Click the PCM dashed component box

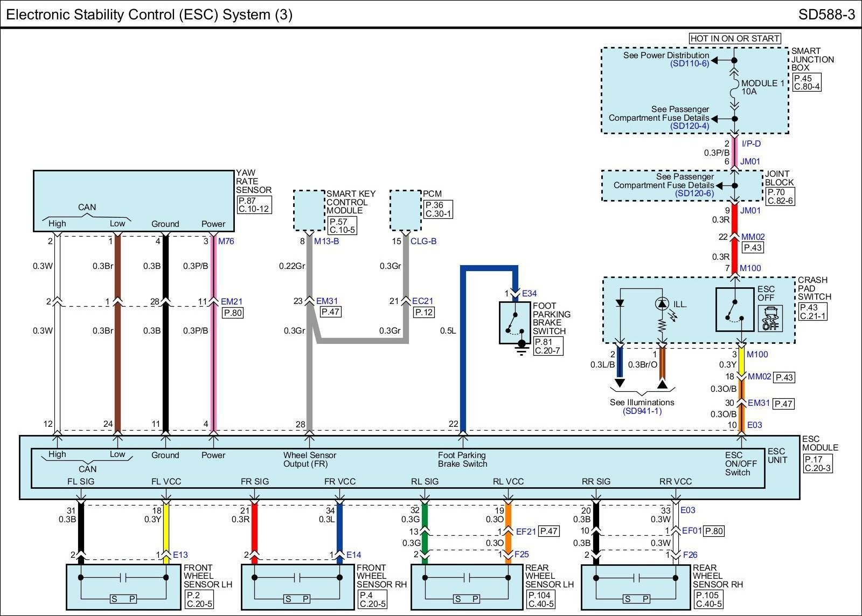tap(406, 206)
